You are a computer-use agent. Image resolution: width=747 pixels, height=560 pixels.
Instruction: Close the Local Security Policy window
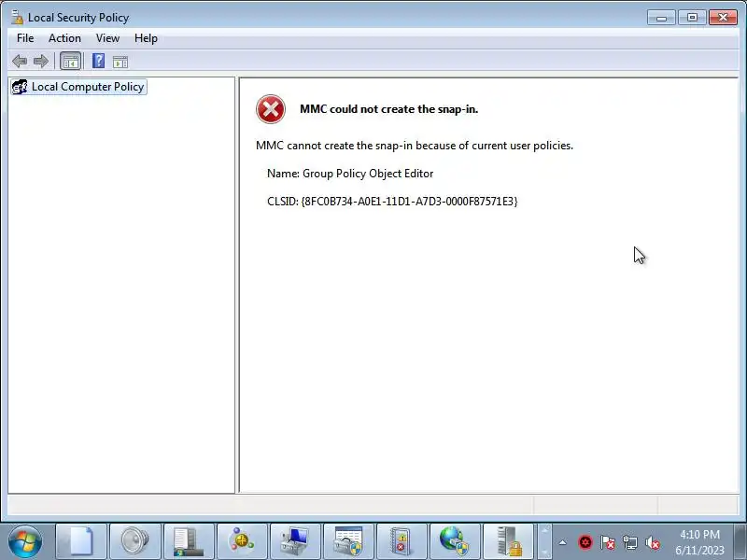pos(723,18)
